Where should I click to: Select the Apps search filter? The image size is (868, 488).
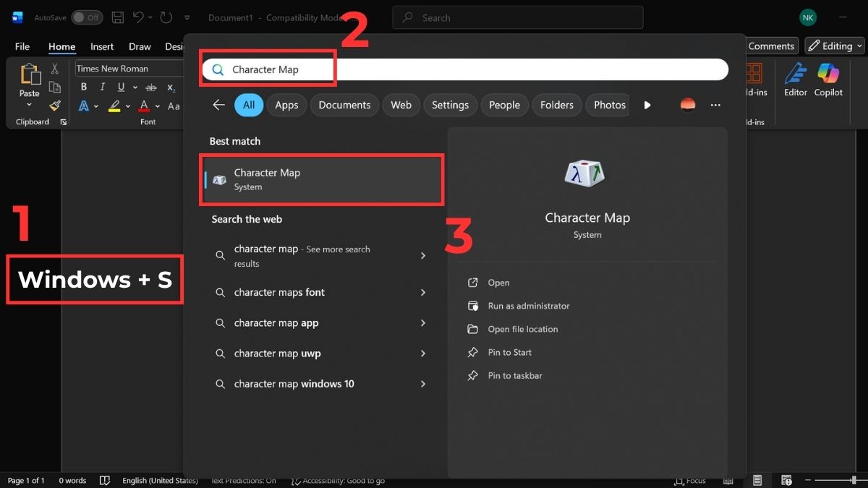point(286,105)
